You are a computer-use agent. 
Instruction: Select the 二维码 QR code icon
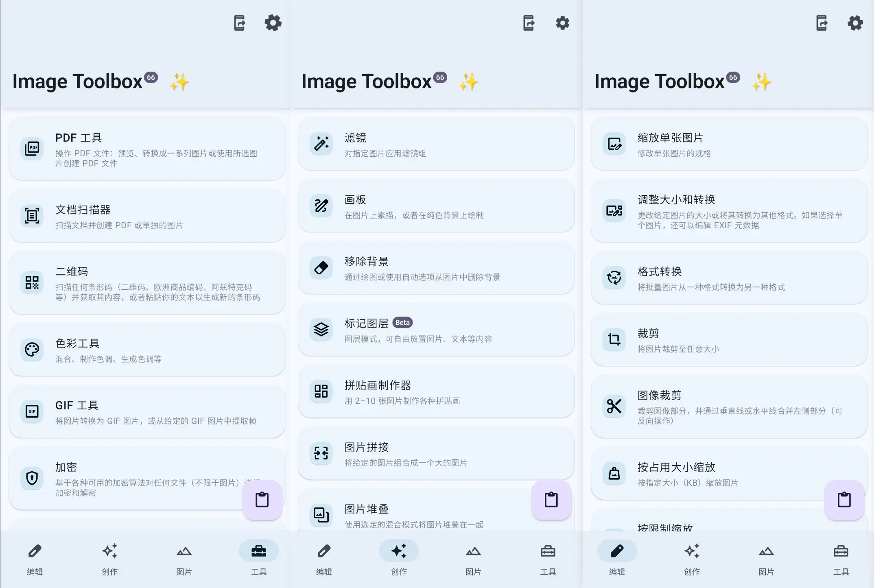32,282
